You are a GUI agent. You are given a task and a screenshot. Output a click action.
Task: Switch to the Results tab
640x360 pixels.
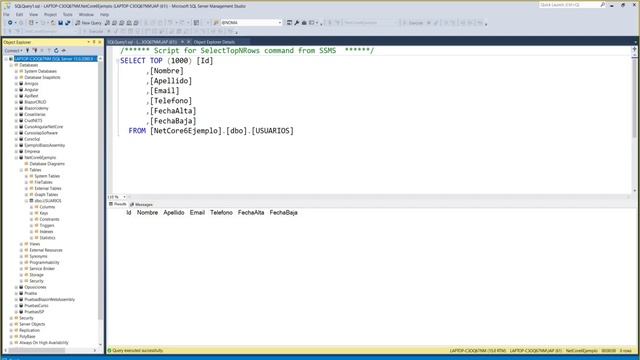118,204
